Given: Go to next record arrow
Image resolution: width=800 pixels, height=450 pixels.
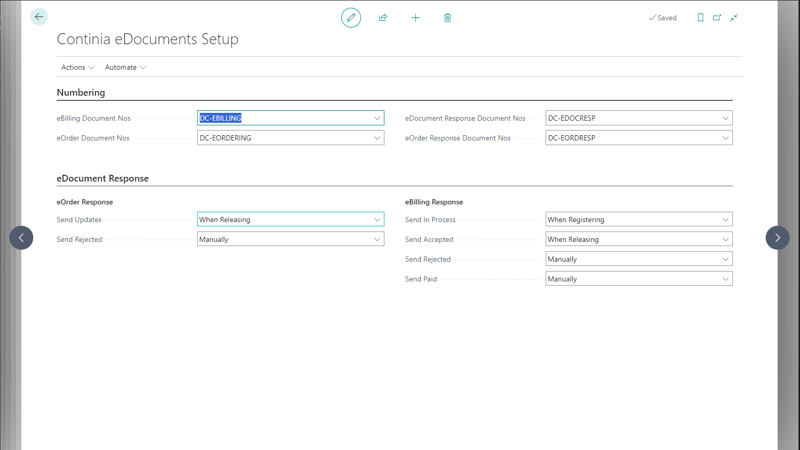Looking at the screenshot, I should point(777,238).
